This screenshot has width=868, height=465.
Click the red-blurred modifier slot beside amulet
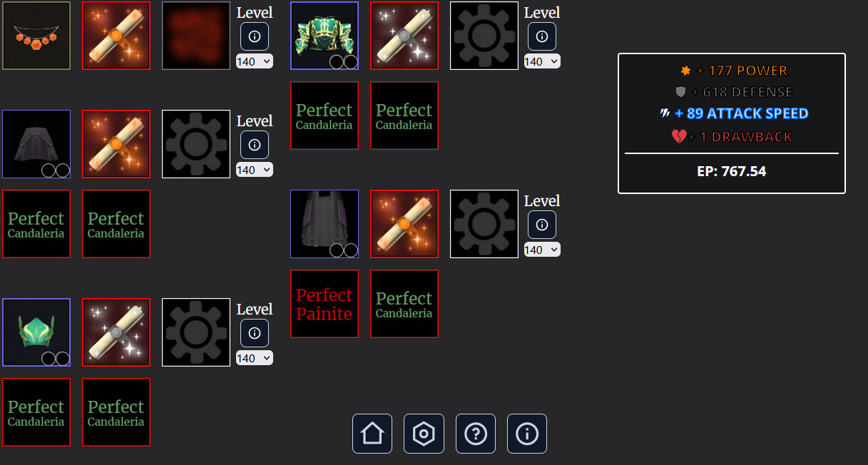196,36
